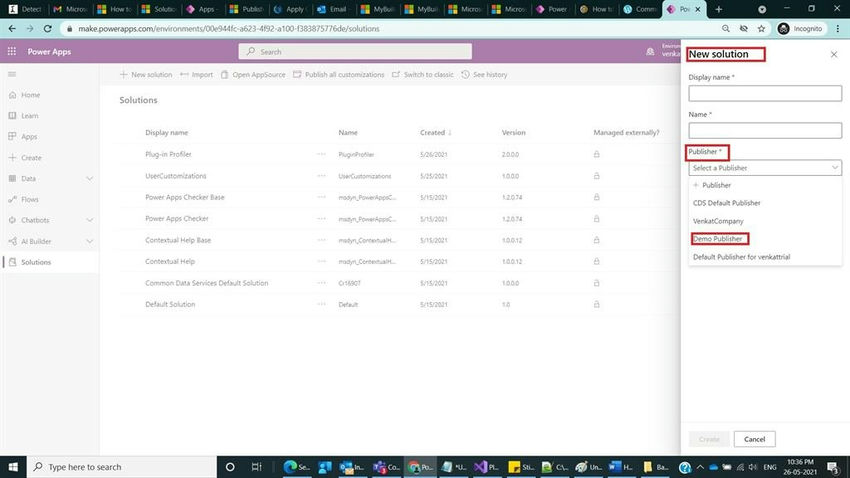Expand the AI Builder section chevron
The width and height of the screenshot is (850, 478).
point(89,241)
